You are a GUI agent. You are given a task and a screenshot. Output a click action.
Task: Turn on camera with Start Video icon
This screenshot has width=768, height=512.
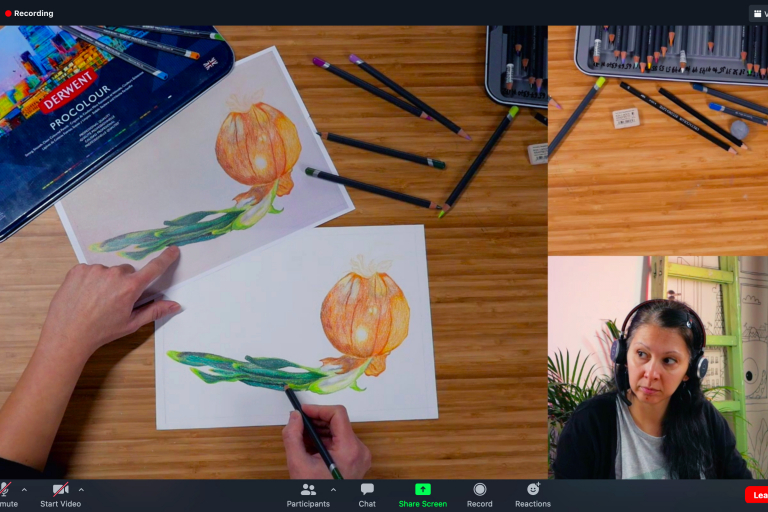click(x=61, y=489)
